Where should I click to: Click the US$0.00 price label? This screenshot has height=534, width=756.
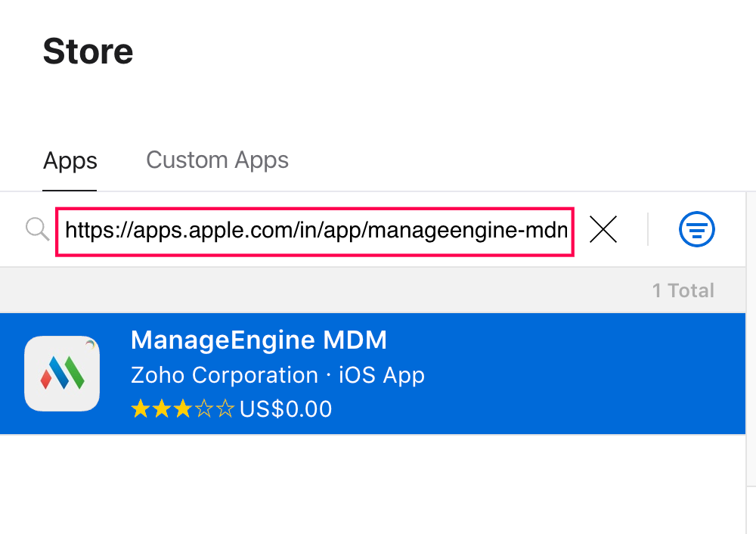[x=286, y=409]
